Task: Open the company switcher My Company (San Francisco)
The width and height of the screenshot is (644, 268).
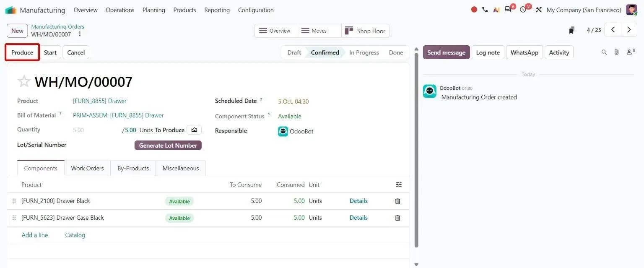Action: coord(584,10)
